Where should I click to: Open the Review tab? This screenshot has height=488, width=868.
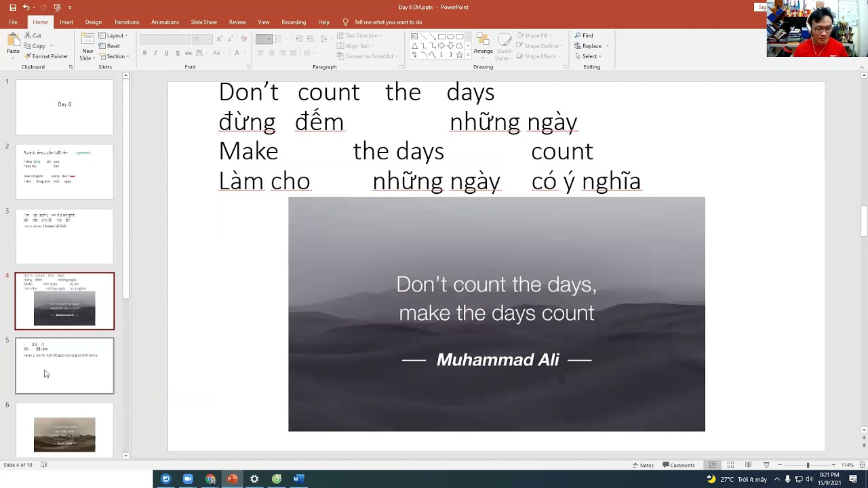coord(237,22)
